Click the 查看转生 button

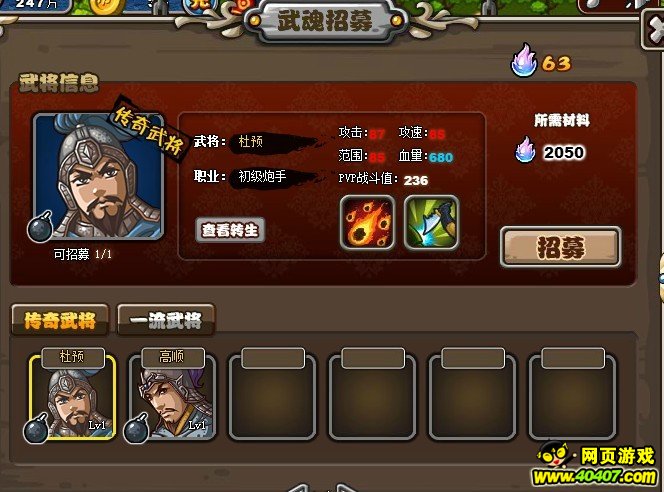coord(230,230)
